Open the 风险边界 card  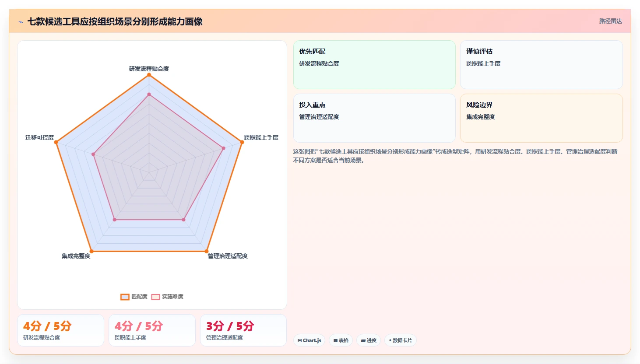tap(542, 118)
